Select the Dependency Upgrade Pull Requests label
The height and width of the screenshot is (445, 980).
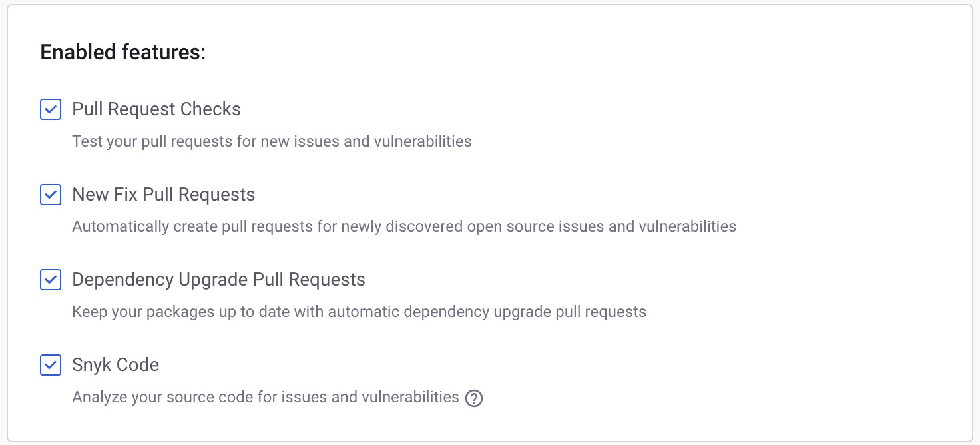click(x=218, y=280)
